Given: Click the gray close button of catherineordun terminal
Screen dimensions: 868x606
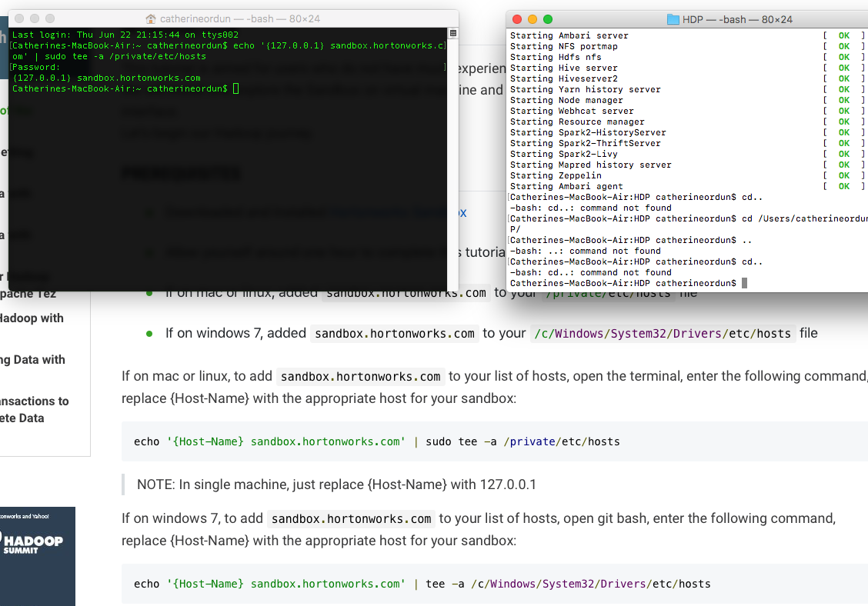Looking at the screenshot, I should point(20,18).
